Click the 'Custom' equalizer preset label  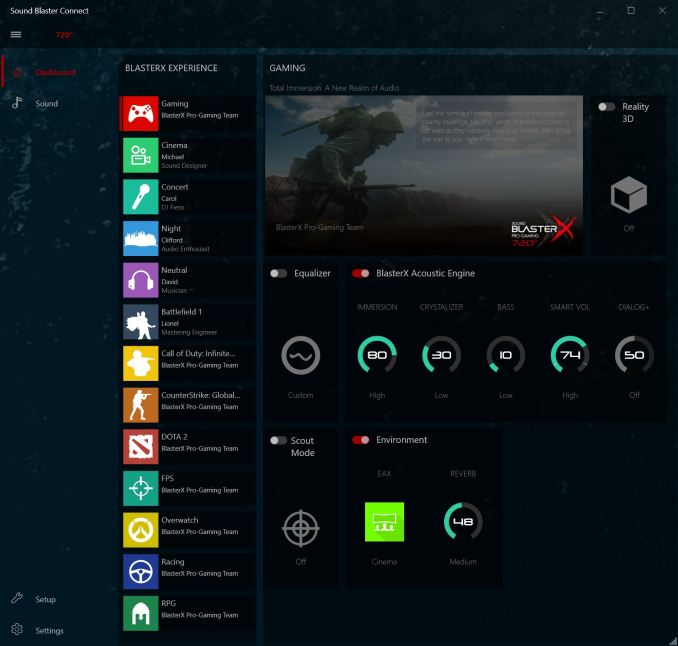tap(301, 395)
